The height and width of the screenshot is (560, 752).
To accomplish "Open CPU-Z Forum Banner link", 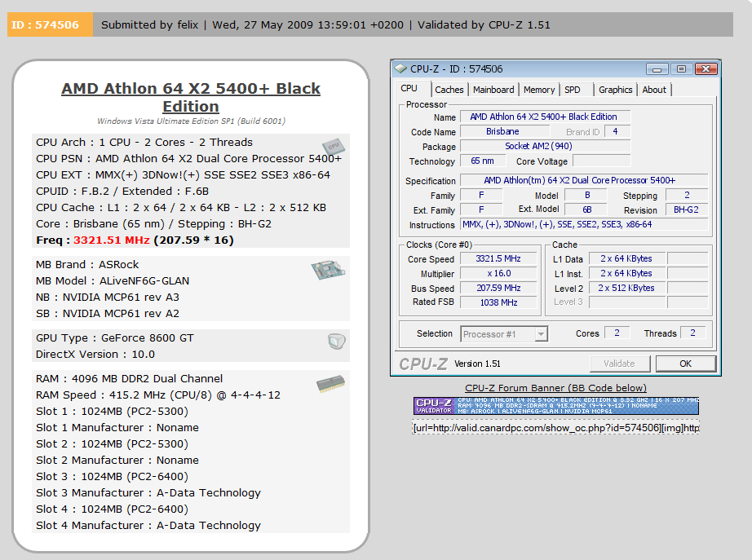I will (555, 388).
